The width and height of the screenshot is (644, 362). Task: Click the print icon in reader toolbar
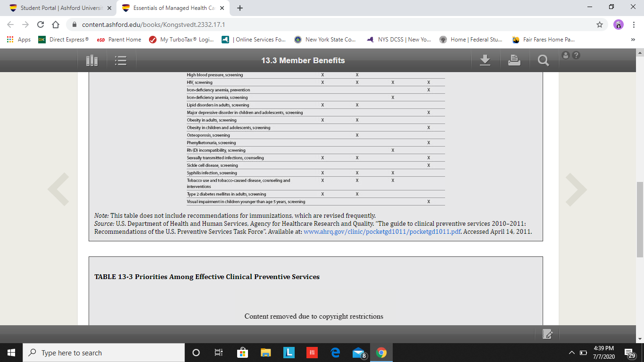click(514, 60)
